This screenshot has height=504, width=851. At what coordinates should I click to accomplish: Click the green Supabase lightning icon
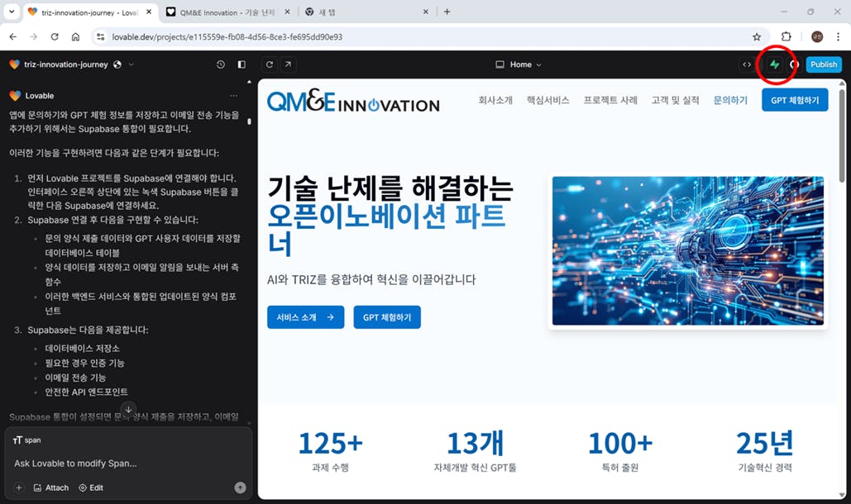pos(774,64)
